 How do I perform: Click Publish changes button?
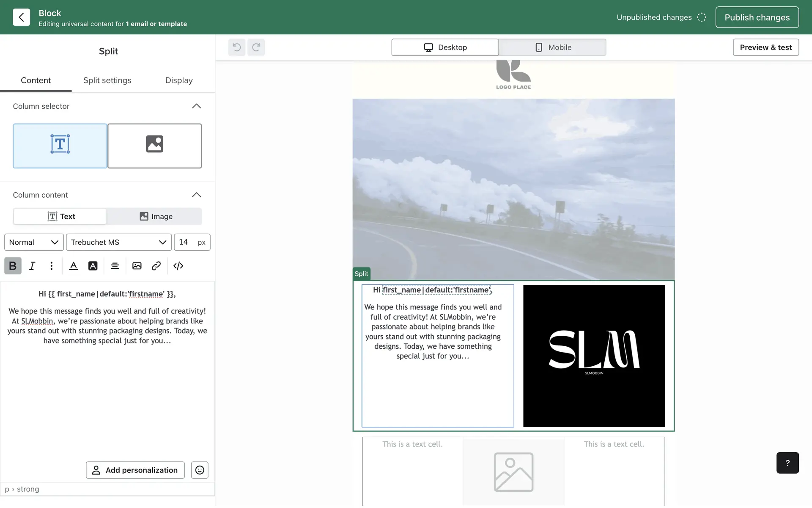(757, 17)
